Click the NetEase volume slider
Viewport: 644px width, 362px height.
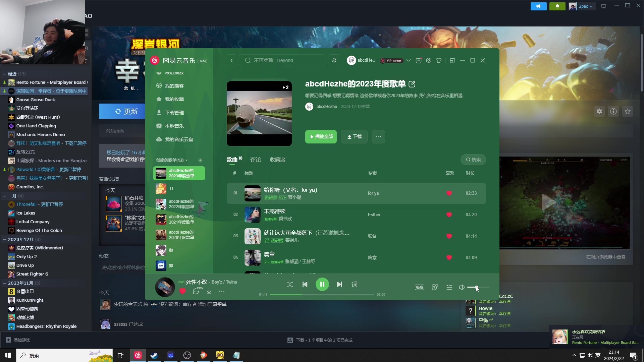478,287
